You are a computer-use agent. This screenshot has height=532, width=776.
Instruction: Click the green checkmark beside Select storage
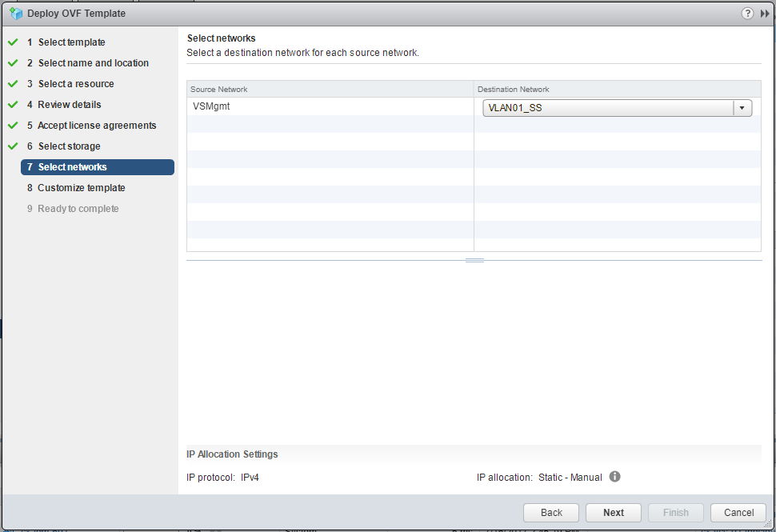coord(13,146)
